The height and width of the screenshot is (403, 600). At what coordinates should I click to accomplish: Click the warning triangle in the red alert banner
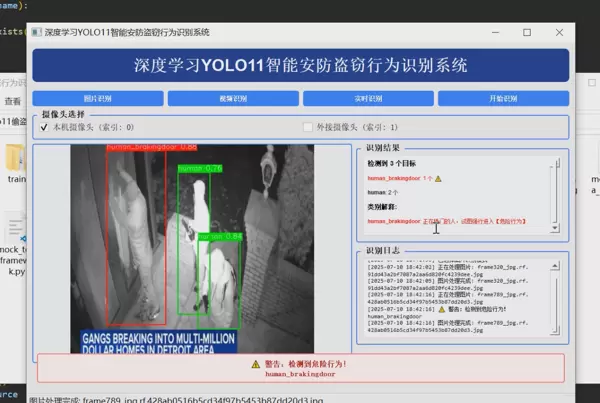255,363
